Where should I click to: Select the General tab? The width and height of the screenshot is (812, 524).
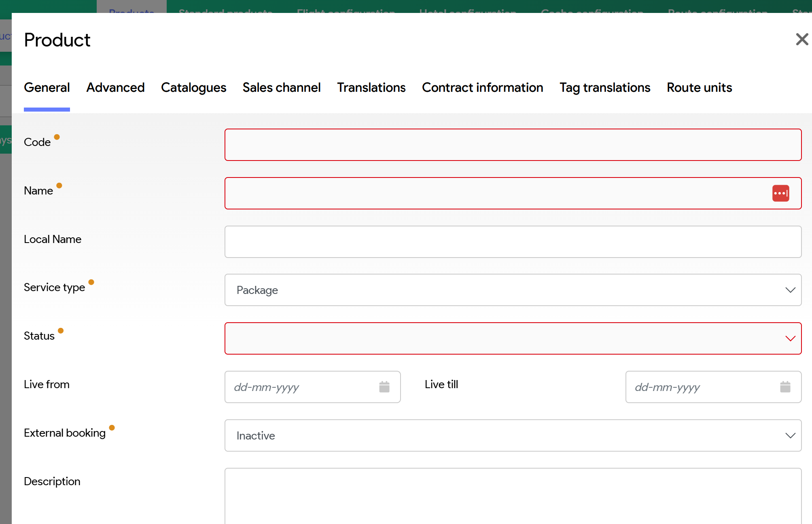click(47, 88)
